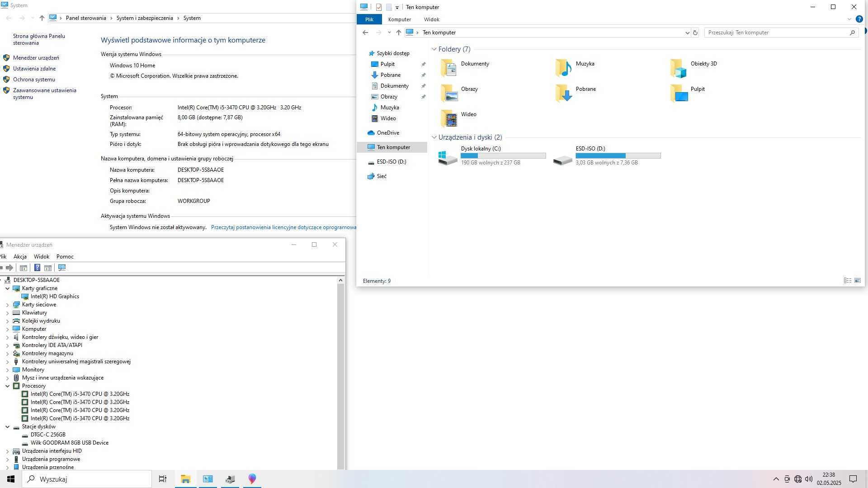The width and height of the screenshot is (868, 488).
Task: Open Zaawansowane ustawienia systemu link
Action: tap(45, 94)
